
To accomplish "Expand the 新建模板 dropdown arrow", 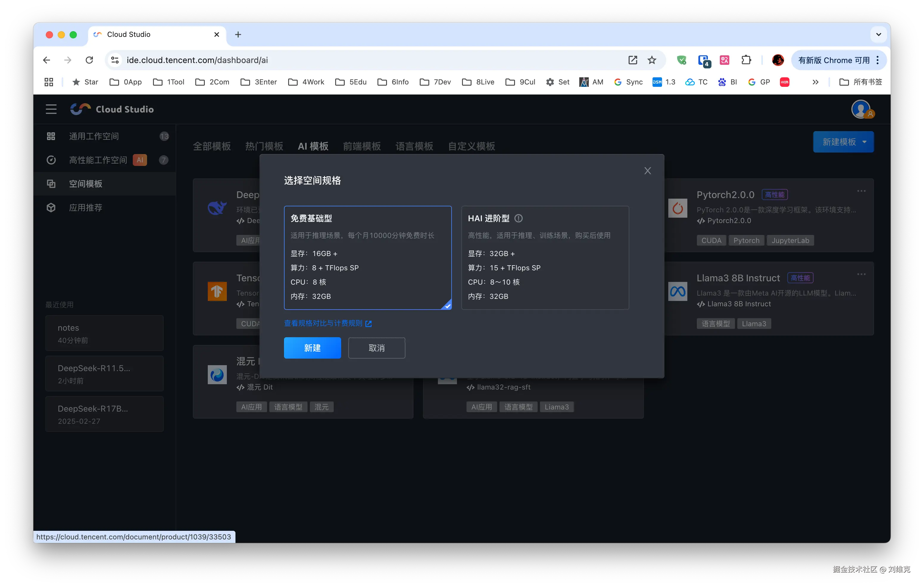I will coord(864,142).
